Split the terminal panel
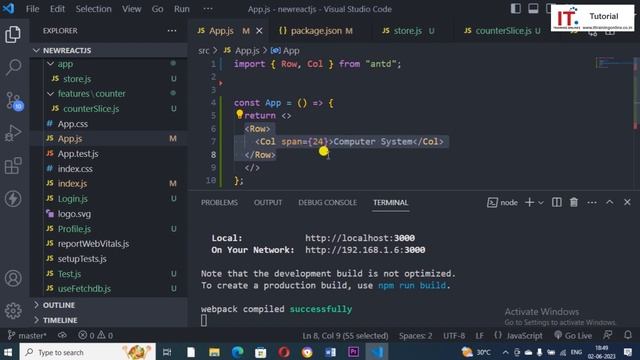The image size is (640, 360). pos(557,202)
